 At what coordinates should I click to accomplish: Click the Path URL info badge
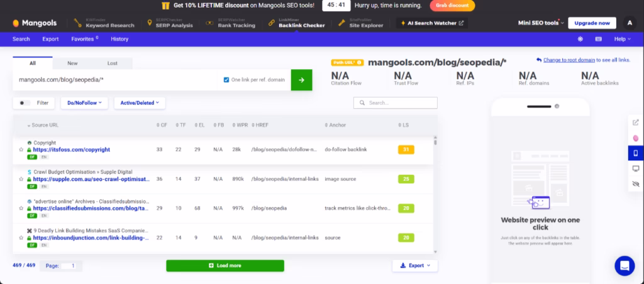(x=347, y=62)
